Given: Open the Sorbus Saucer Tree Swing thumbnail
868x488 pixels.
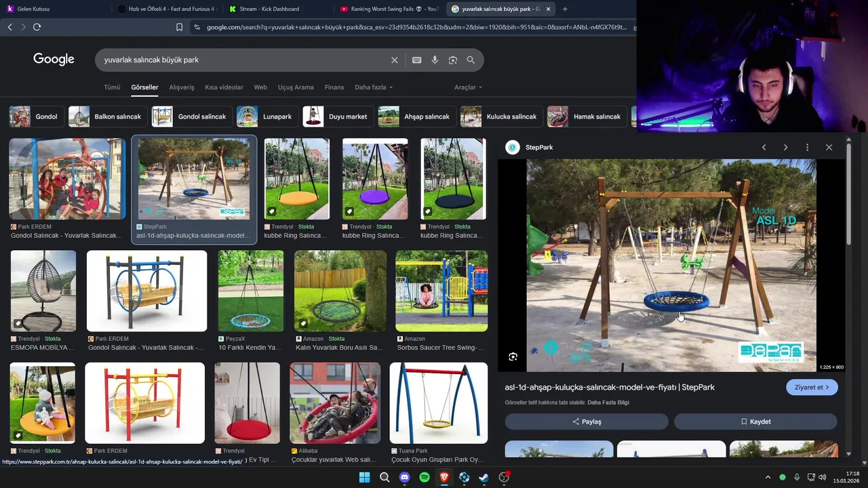Looking at the screenshot, I should [441, 291].
